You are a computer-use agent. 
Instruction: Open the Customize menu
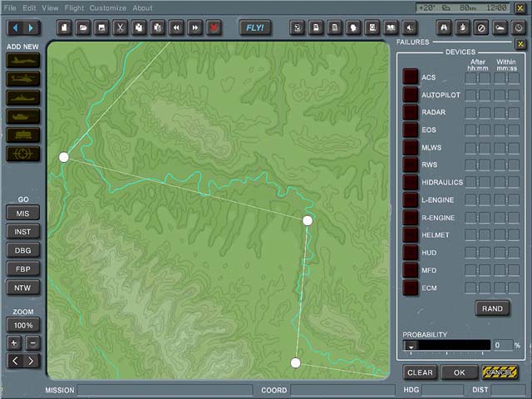coord(108,7)
